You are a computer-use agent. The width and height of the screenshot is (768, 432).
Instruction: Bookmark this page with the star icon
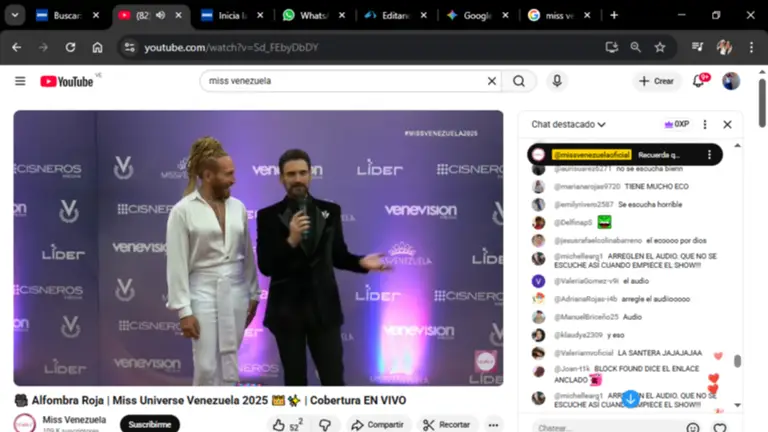tap(660, 47)
